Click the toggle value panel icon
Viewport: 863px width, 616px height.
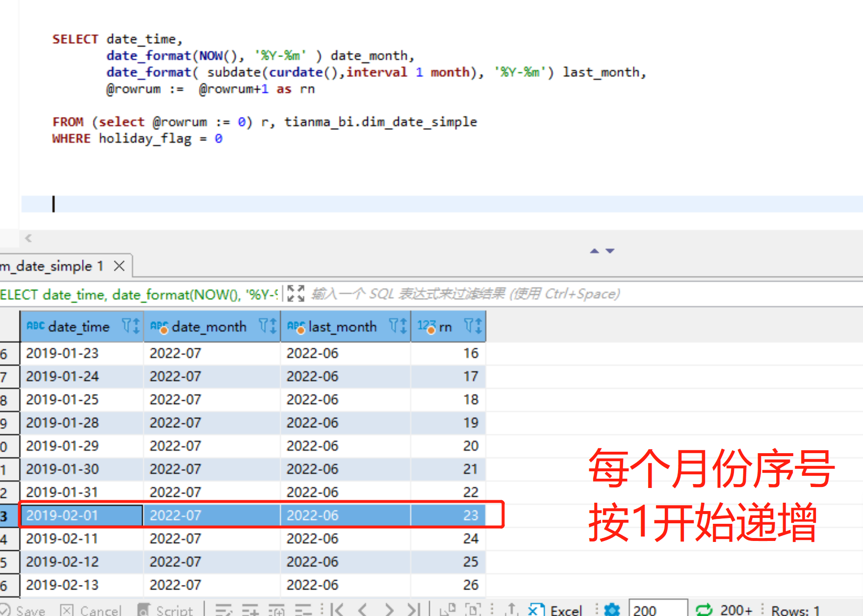(x=473, y=610)
